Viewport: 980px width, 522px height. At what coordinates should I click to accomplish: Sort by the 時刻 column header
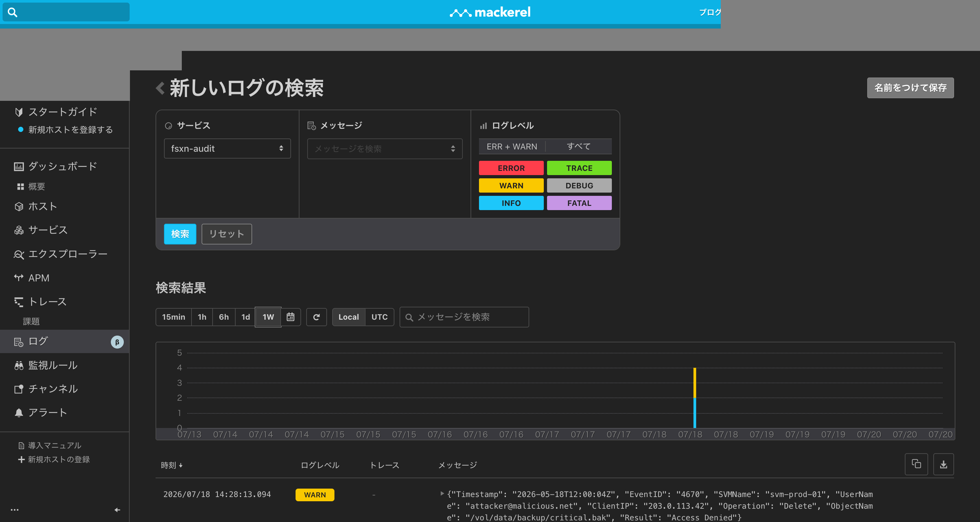click(x=172, y=465)
